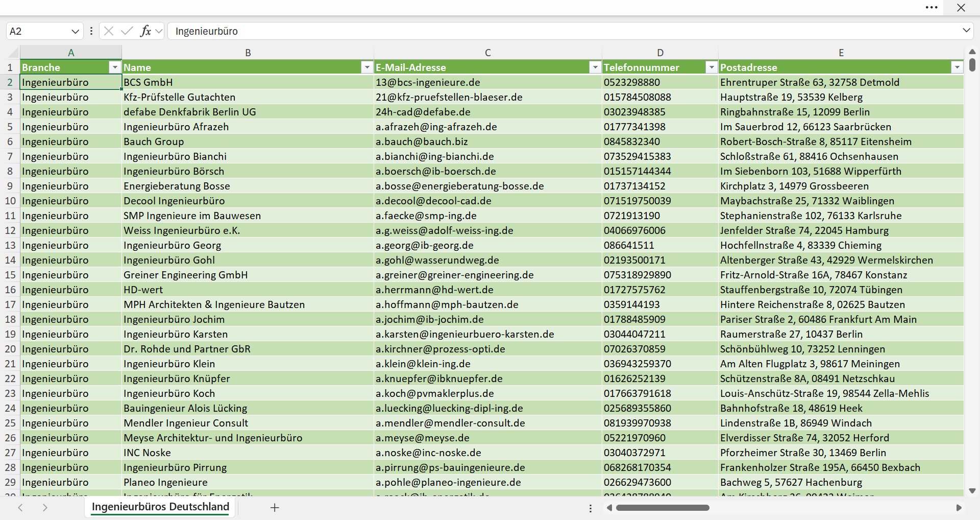Expand the formula bar with the chevron
This screenshot has width=980, height=520.
[966, 31]
